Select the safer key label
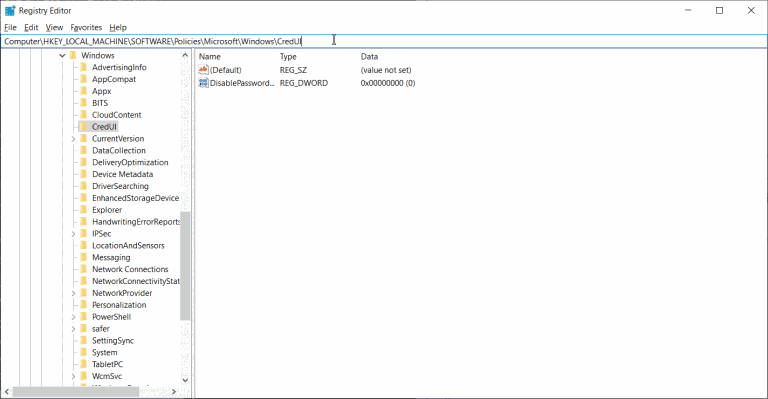 click(101, 329)
